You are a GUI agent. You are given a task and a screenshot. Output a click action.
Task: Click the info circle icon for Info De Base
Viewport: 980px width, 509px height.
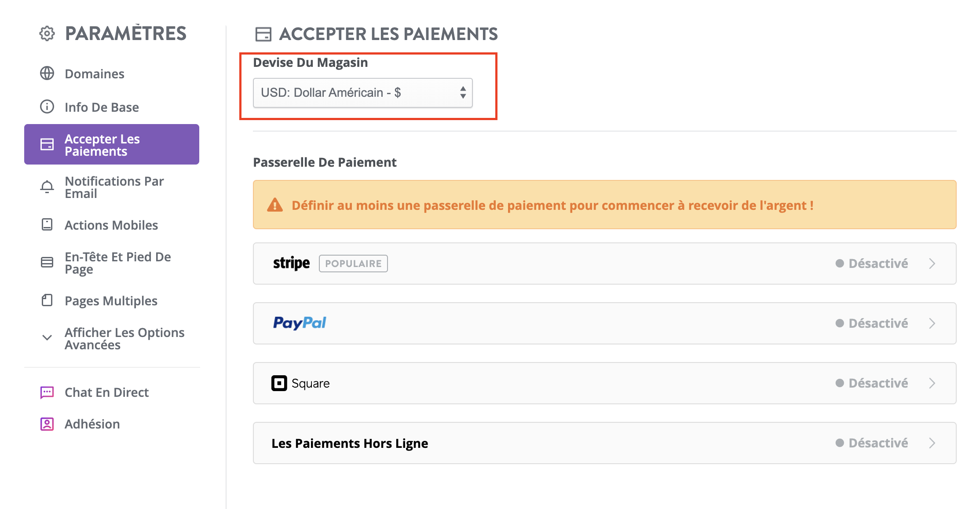(47, 107)
